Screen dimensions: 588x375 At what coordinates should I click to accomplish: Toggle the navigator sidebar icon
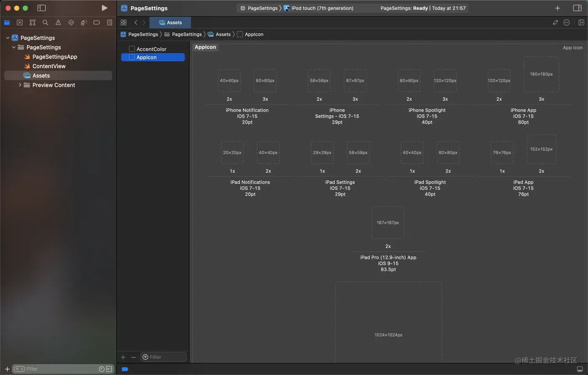click(x=42, y=8)
